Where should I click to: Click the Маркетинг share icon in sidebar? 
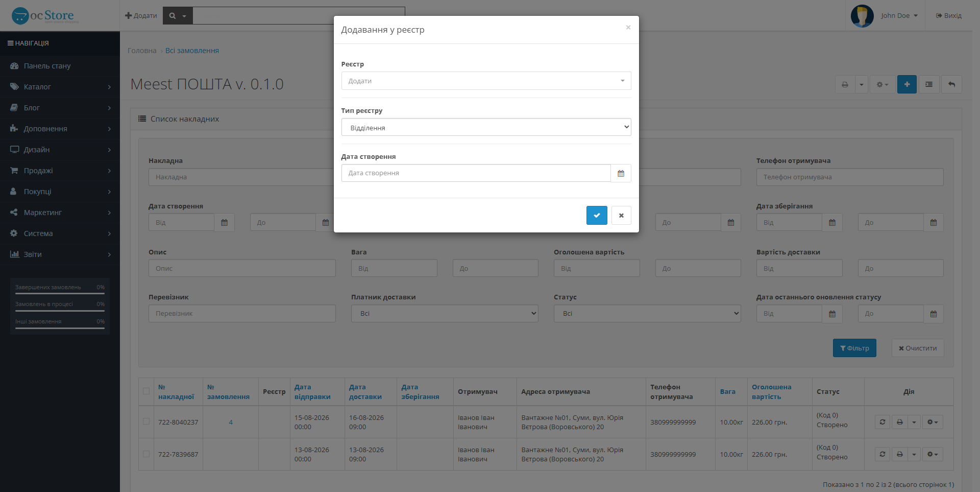(x=14, y=212)
